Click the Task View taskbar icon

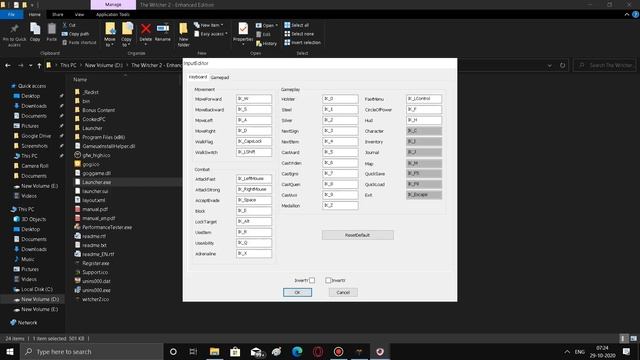tap(193, 351)
